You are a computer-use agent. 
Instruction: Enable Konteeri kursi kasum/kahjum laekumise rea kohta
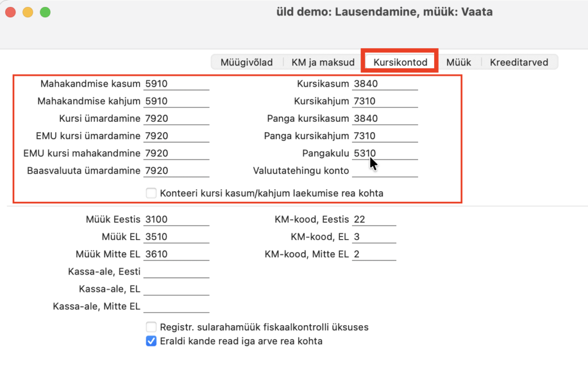[x=151, y=193]
